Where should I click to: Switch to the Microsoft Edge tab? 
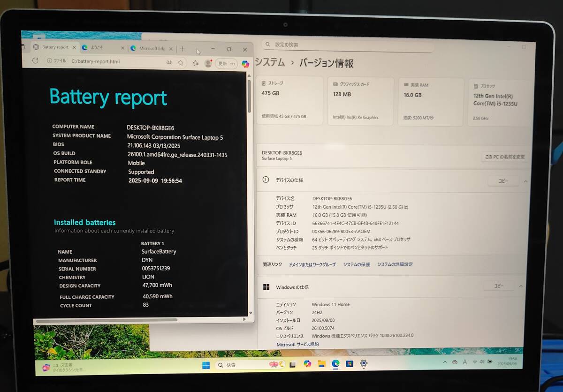[152, 48]
